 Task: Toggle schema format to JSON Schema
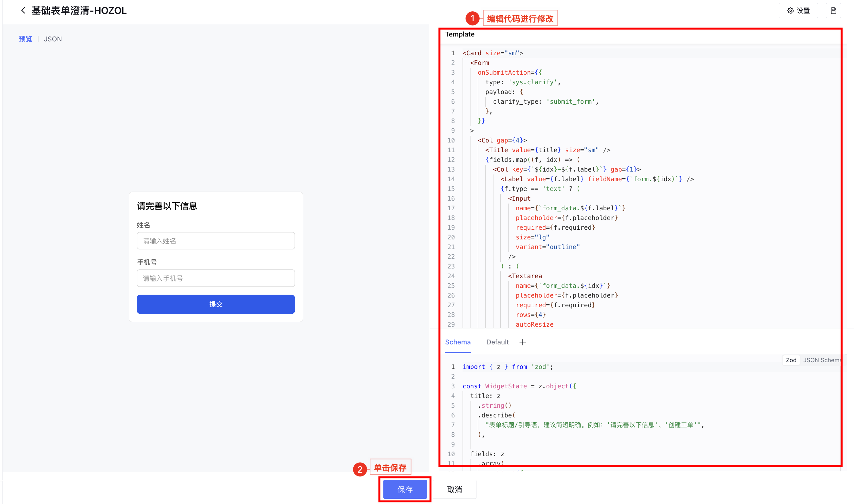coord(821,360)
